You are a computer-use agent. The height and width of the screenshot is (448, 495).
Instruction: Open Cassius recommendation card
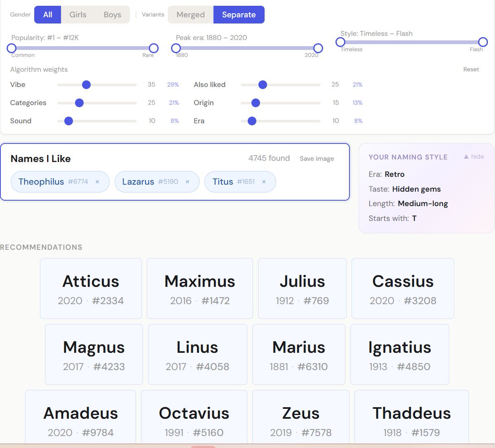(403, 289)
